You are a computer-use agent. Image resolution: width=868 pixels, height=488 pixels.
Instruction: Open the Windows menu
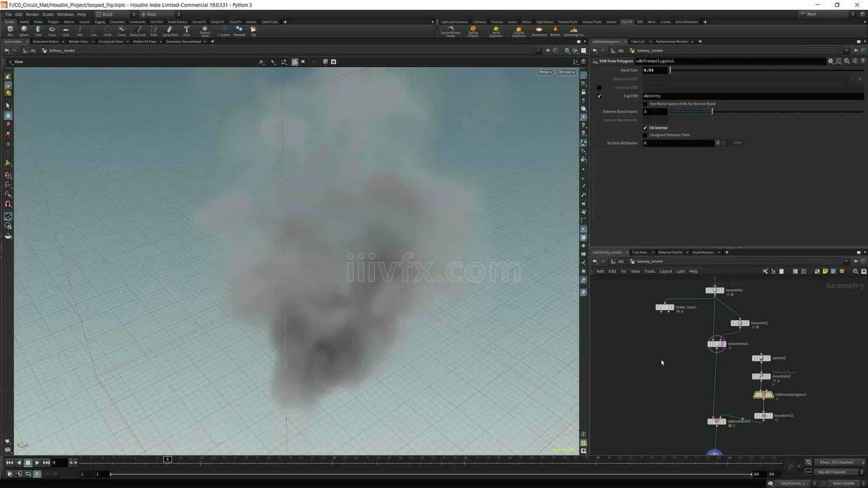[x=65, y=14]
